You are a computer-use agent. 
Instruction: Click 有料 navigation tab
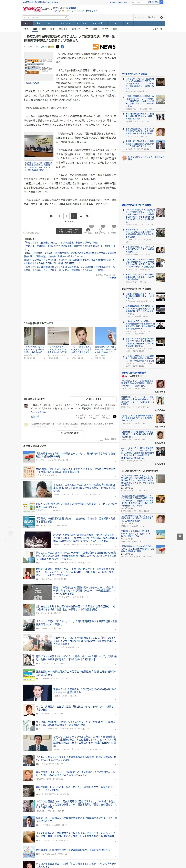(x=129, y=24)
